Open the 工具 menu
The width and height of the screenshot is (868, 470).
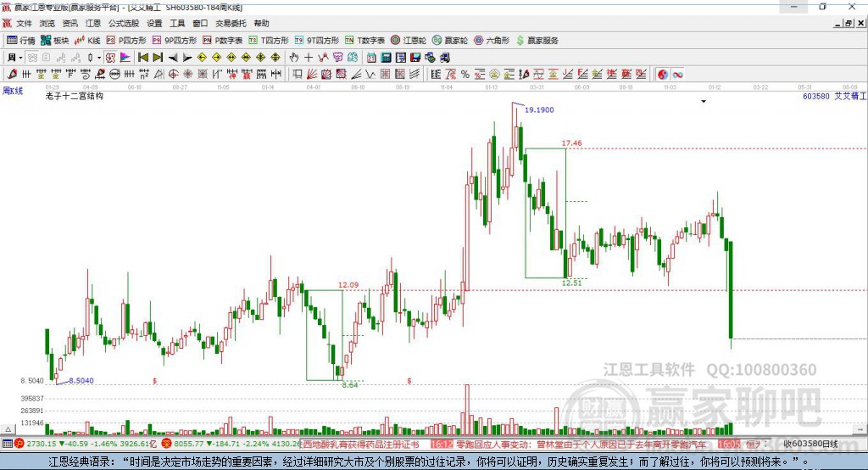pyautogui.click(x=177, y=23)
